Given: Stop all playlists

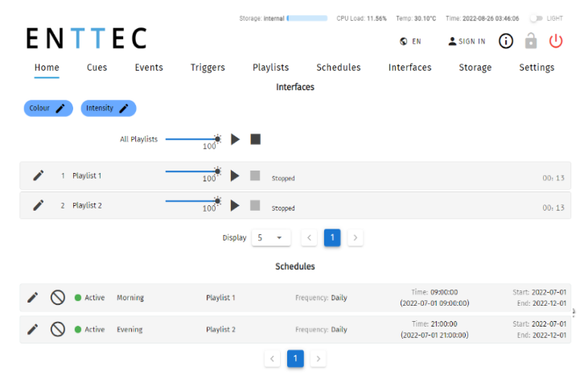Looking at the screenshot, I should [x=255, y=139].
